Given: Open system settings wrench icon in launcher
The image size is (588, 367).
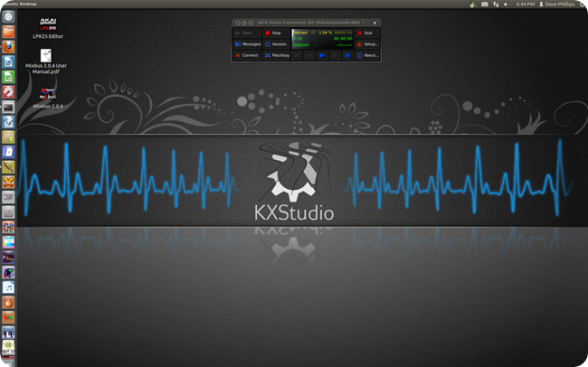Looking at the screenshot, I should click(8, 92).
